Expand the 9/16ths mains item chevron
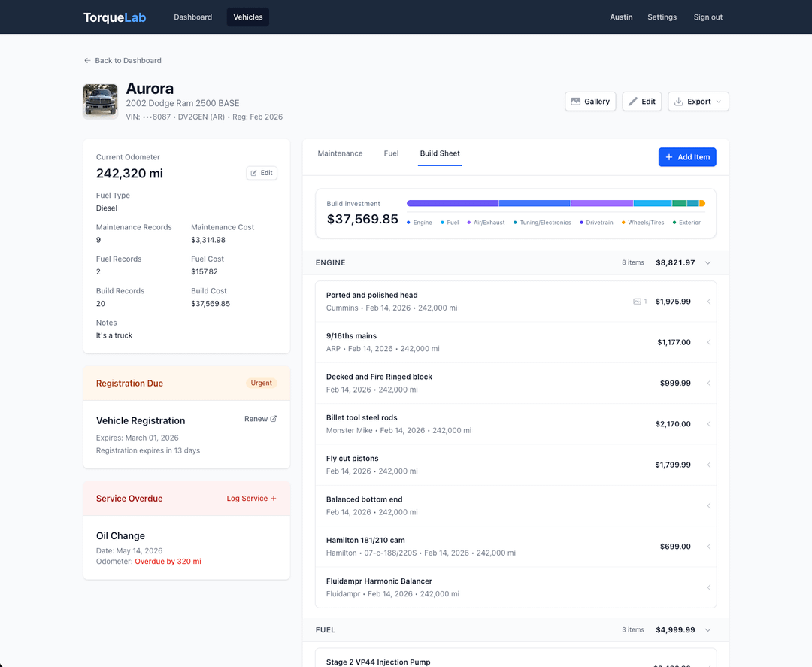Image resolution: width=812 pixels, height=667 pixels. (708, 342)
